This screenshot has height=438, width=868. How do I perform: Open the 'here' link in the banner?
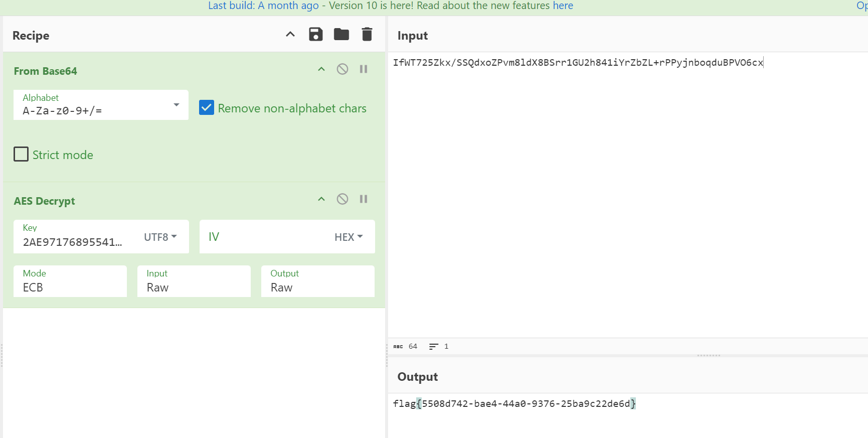coord(563,6)
